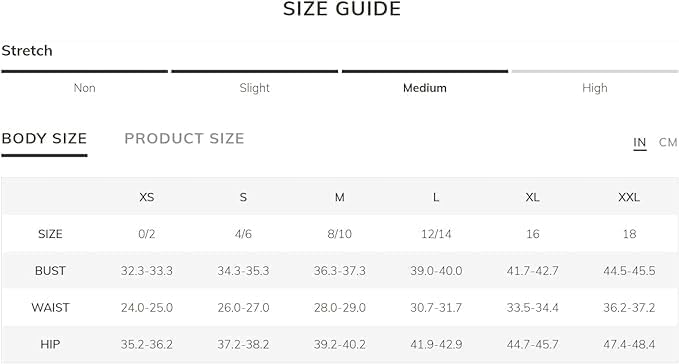Viewport: 679px width, 364px height.
Task: Click the XXL column header
Action: pos(629,197)
